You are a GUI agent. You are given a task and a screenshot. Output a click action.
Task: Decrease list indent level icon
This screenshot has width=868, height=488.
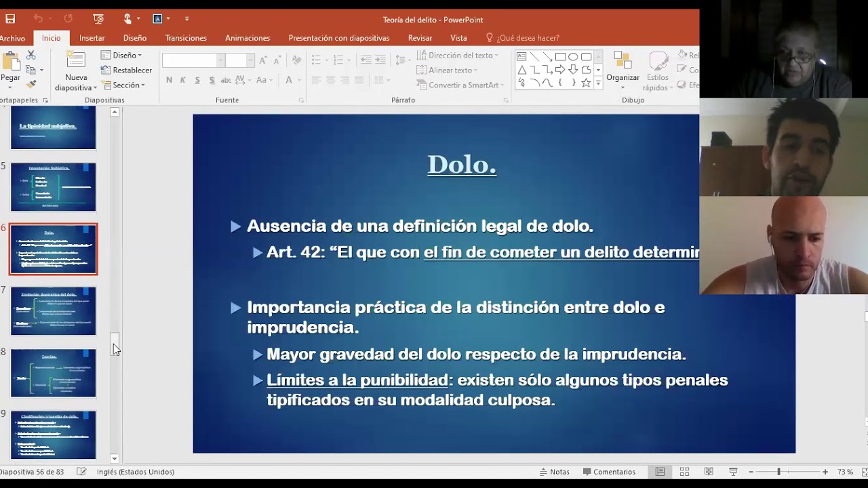point(366,60)
